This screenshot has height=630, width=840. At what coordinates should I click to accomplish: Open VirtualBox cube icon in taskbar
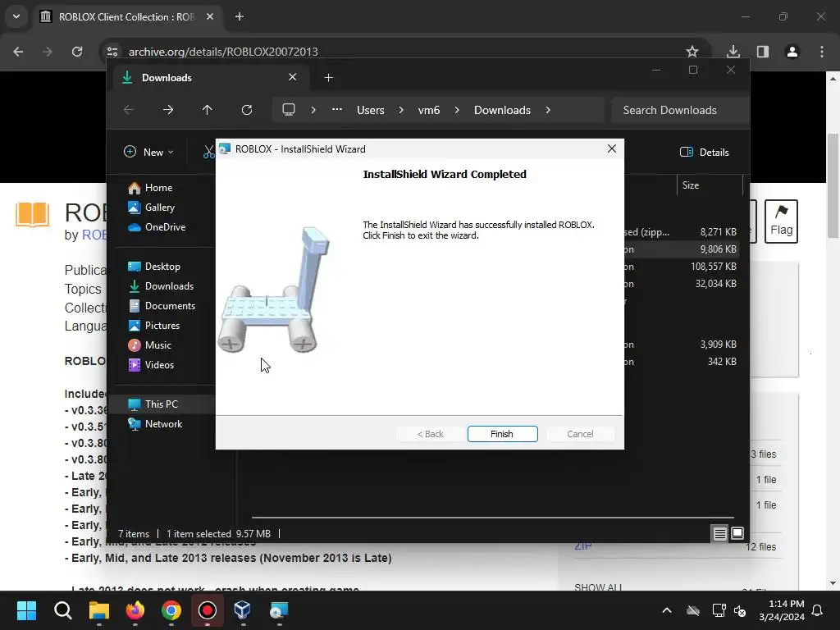243,610
